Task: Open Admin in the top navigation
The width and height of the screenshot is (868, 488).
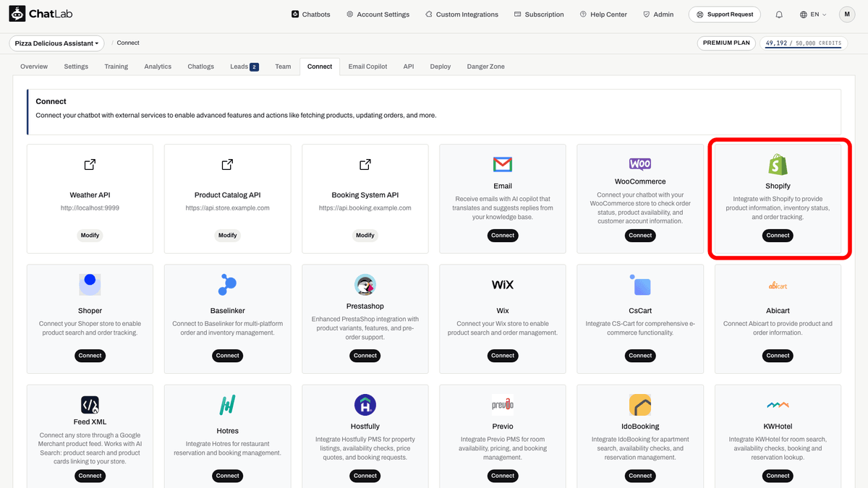Action: [x=658, y=14]
